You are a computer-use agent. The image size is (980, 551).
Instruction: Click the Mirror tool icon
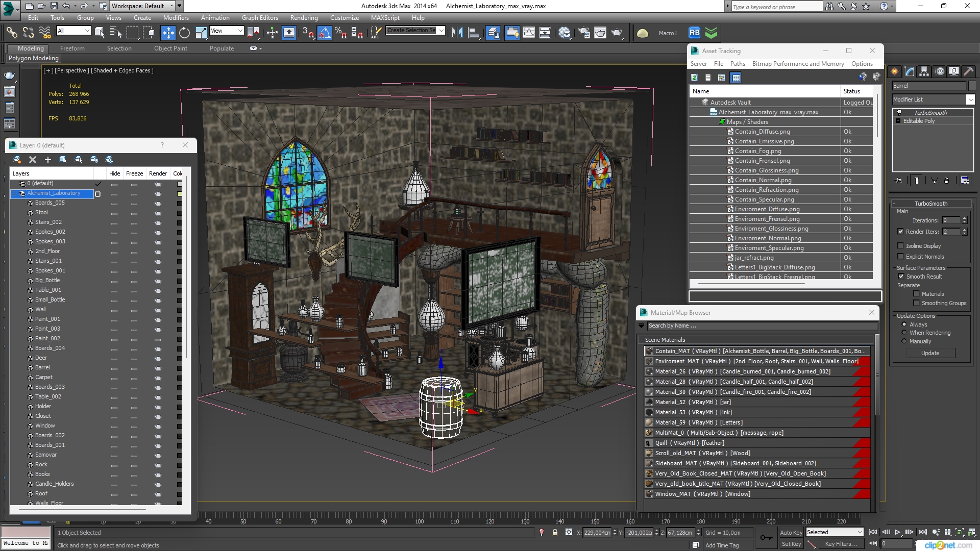tap(457, 33)
